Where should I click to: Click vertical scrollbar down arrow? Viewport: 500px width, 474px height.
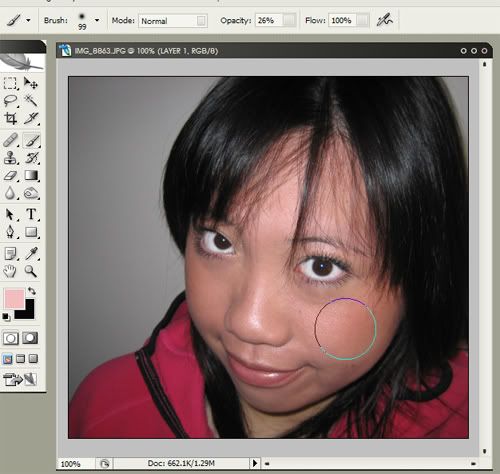(485, 451)
